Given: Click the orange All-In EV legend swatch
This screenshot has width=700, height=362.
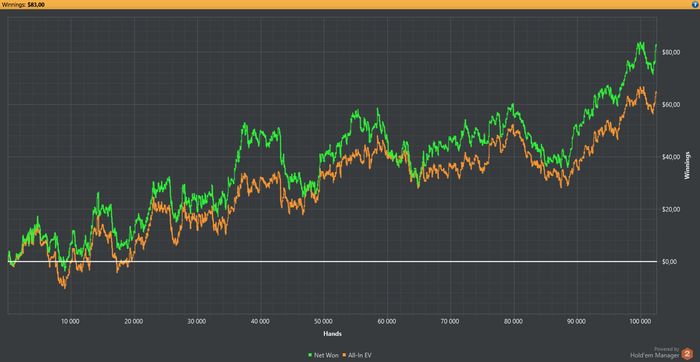Looking at the screenshot, I should click(x=344, y=355).
